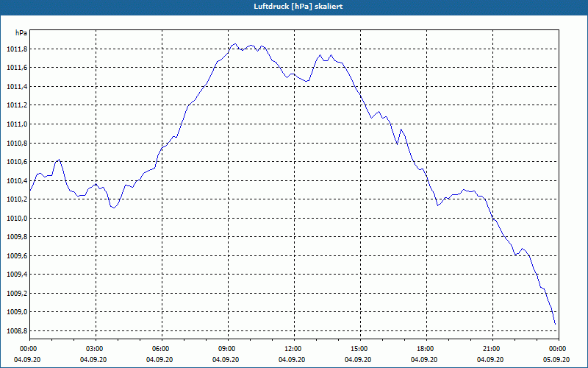
Task: Click the '00:00' time label above 04.09.20
Action: pos(28,349)
